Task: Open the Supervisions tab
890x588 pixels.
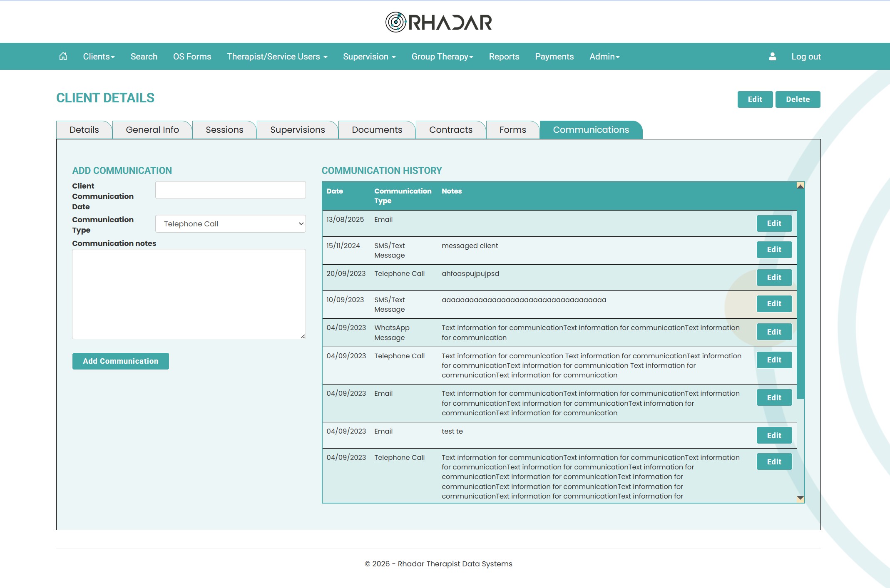Action: click(x=298, y=130)
